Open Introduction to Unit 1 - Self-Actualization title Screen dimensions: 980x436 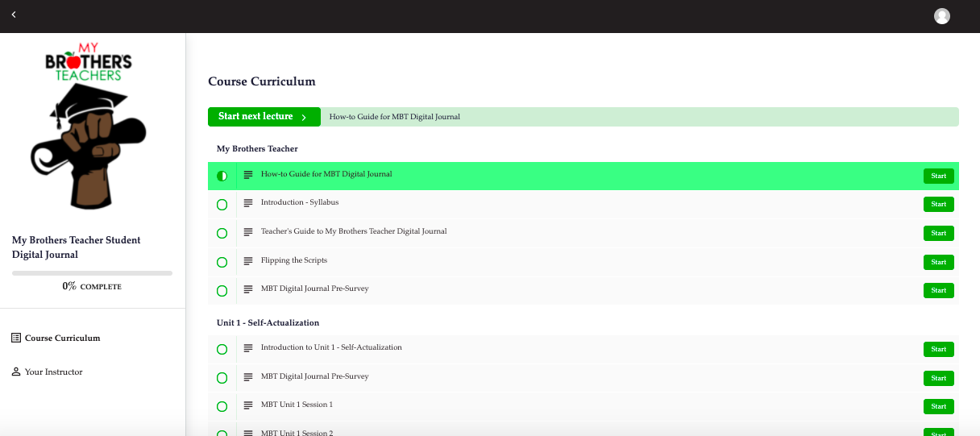pos(331,347)
